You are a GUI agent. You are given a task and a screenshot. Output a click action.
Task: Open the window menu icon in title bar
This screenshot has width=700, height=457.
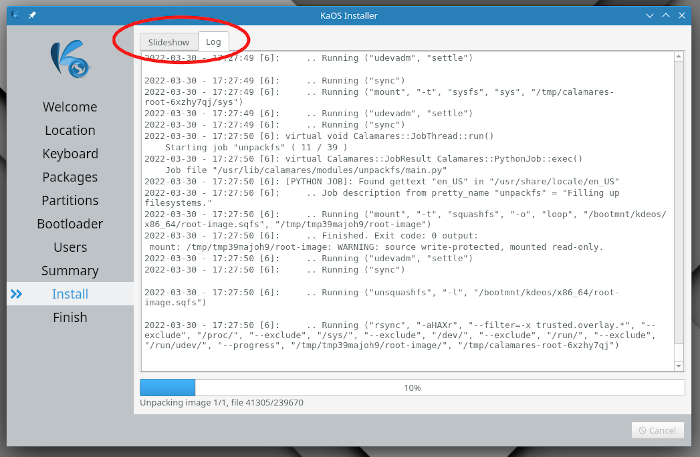tap(16, 15)
